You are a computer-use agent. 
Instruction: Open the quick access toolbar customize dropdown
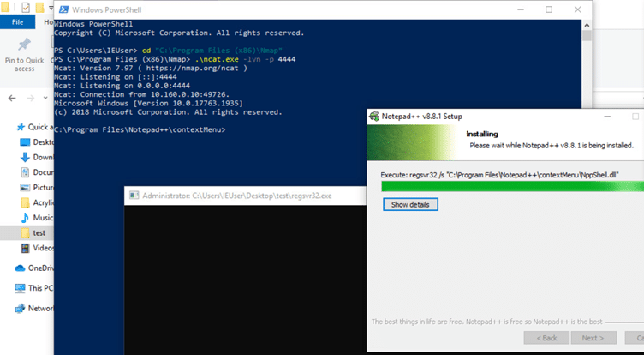[51, 8]
